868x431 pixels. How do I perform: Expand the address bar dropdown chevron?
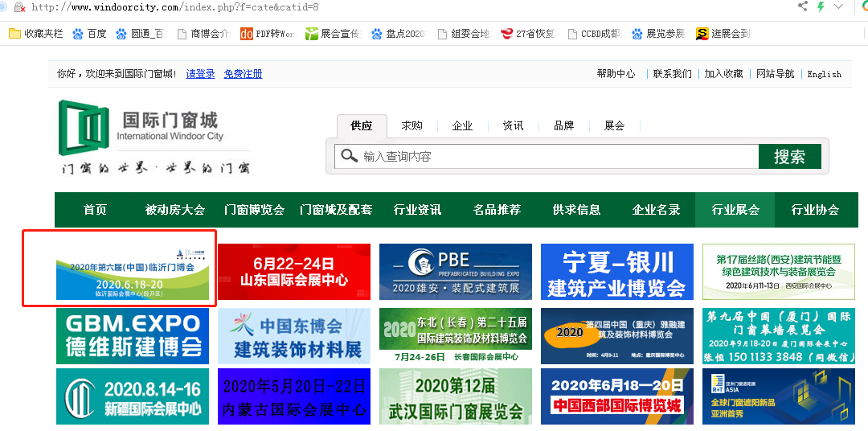(838, 6)
